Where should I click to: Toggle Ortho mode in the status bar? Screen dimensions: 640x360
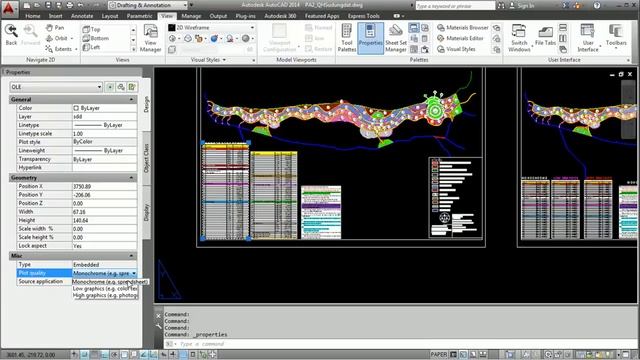click(104, 354)
